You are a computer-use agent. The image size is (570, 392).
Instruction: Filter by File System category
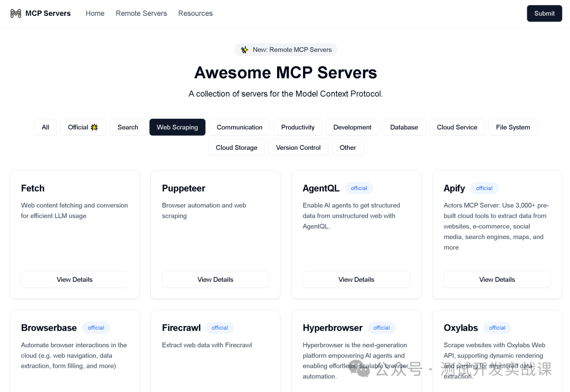point(513,127)
